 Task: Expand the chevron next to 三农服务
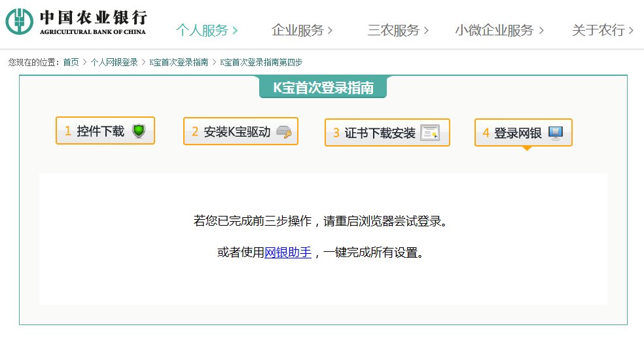tap(426, 30)
